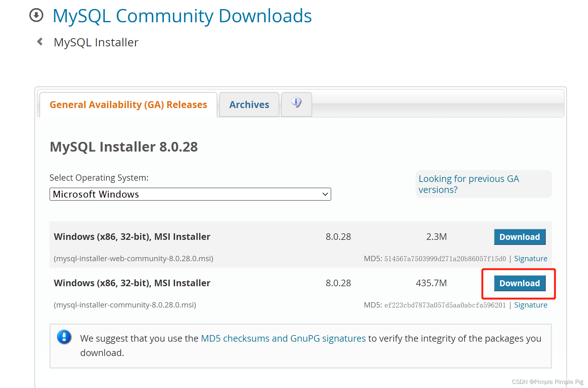Click the MySQL Installer 8.0.28 heading
This screenshot has height=388, width=588.
(x=124, y=147)
